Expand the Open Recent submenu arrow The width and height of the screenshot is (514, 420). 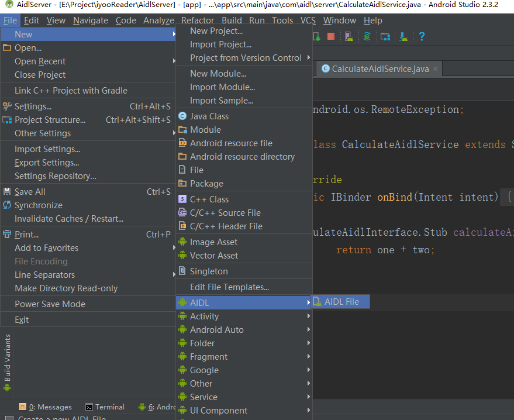coord(174,61)
